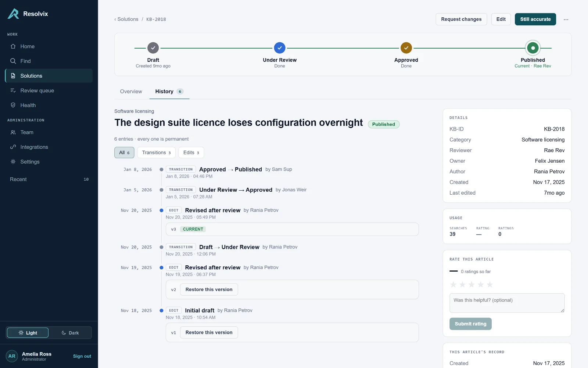Click the Request changes button
588x368 pixels.
coord(461,19)
